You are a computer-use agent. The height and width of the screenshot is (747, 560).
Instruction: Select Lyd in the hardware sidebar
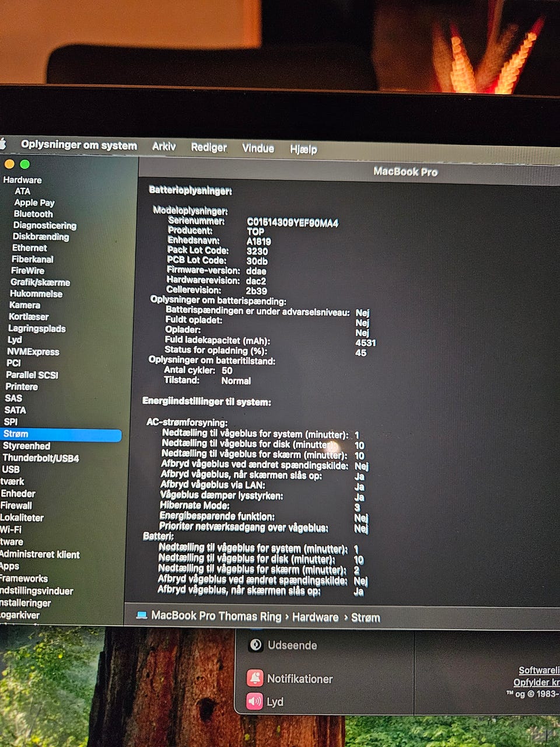pos(15,340)
